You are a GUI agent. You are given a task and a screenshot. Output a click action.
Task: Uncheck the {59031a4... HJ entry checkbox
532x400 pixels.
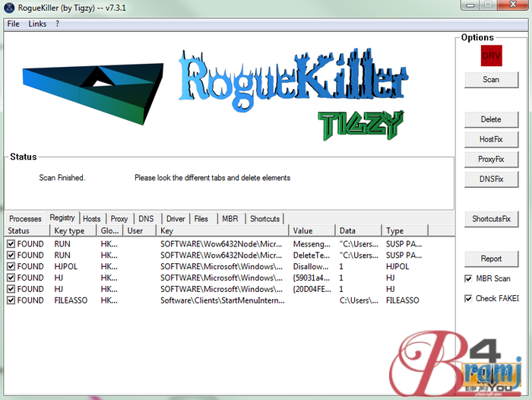11,278
